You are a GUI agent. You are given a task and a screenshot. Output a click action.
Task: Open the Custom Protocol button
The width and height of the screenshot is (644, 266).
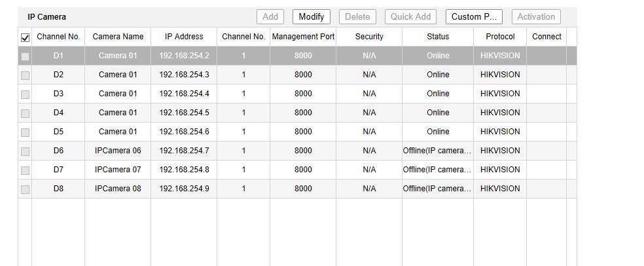[x=474, y=17]
